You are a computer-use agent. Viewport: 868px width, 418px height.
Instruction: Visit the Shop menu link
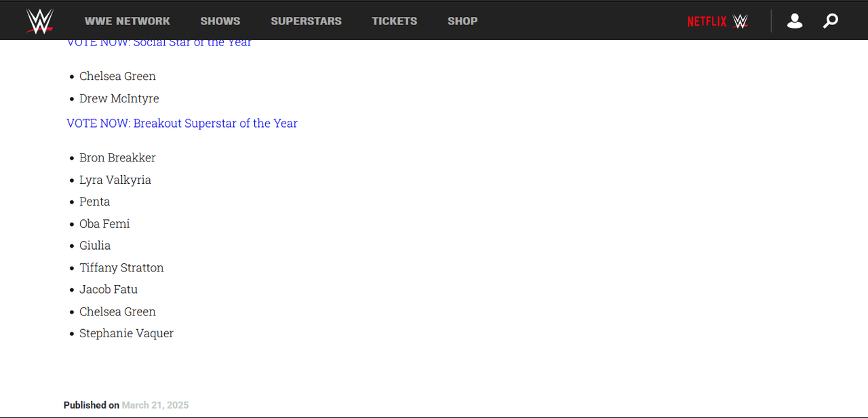(x=462, y=21)
